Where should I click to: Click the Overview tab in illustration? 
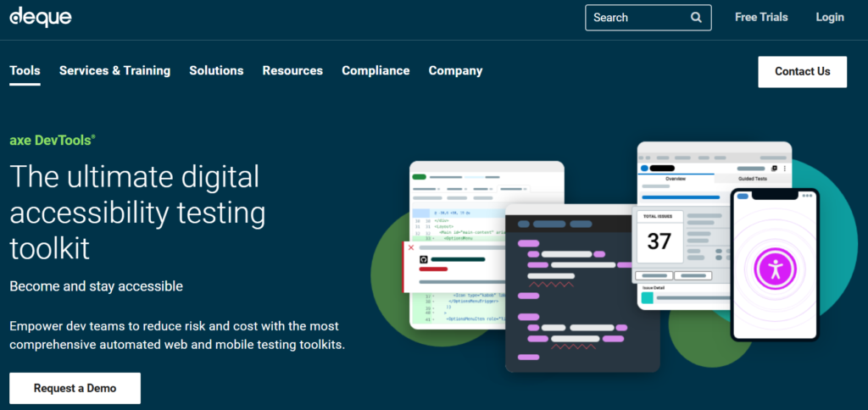click(676, 179)
